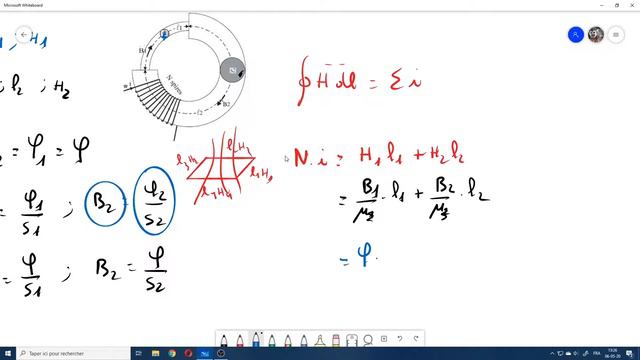Image resolution: width=640 pixels, height=360 pixels.
Task: Open Google Chrome from taskbar
Action: point(172,353)
